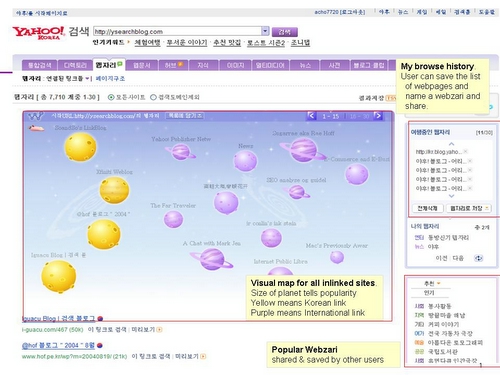
Task: Switch to the image search tab
Action: click(235, 65)
